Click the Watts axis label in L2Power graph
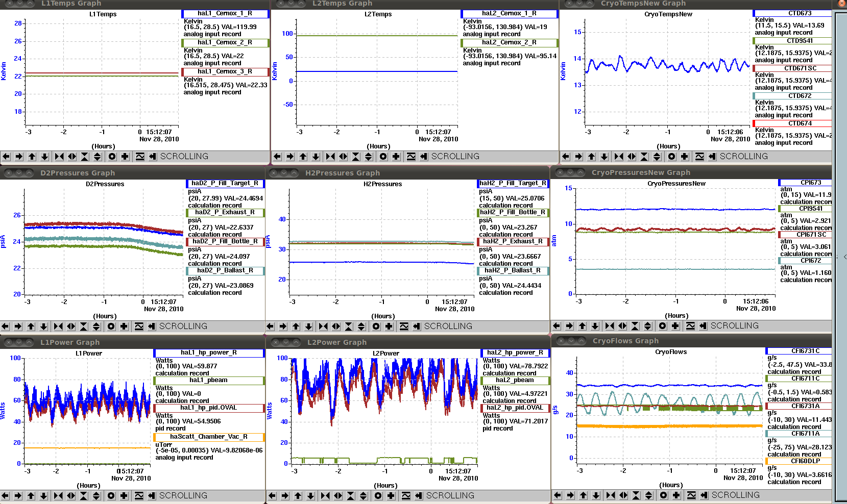 click(270, 411)
